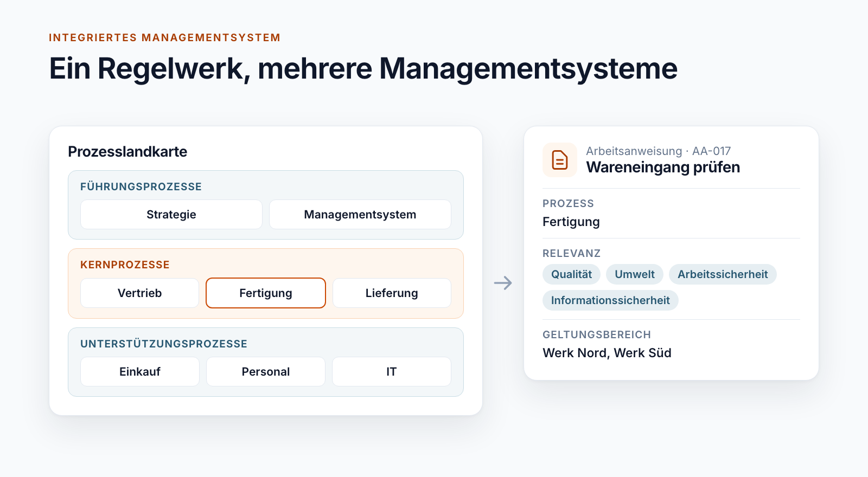Click the IT support process tile
Viewport: 868px width, 477px height.
click(x=392, y=372)
